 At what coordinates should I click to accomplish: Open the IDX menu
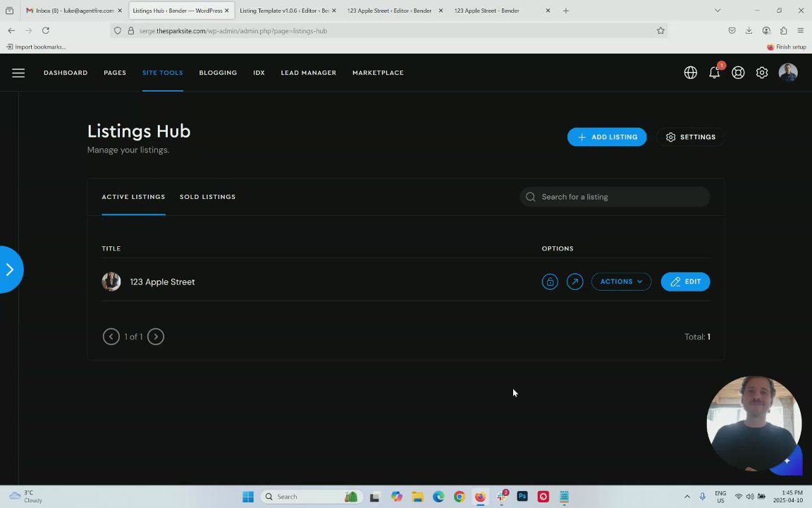[x=259, y=73]
